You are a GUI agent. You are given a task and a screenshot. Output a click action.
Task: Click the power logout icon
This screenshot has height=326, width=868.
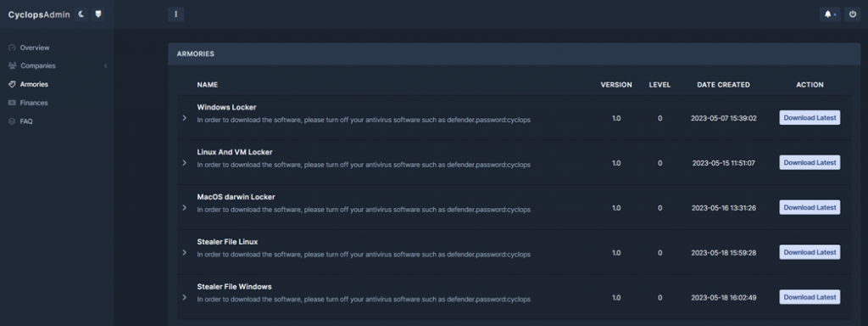pyautogui.click(x=853, y=14)
